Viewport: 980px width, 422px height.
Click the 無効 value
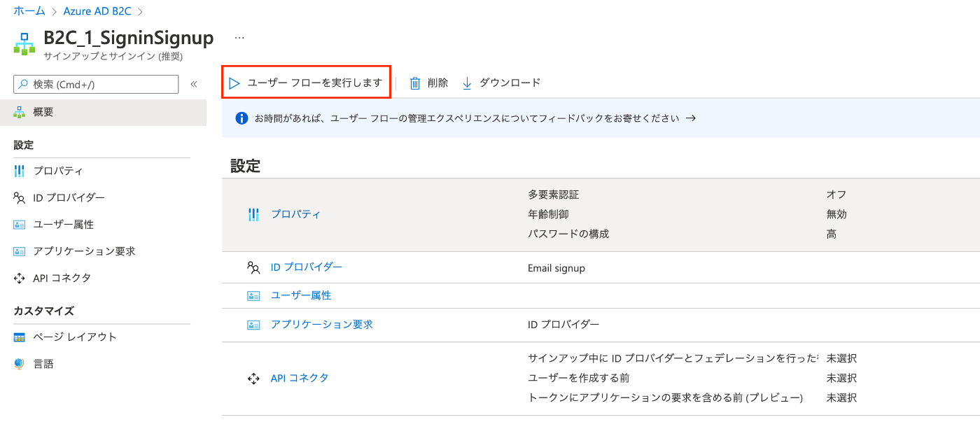point(836,214)
